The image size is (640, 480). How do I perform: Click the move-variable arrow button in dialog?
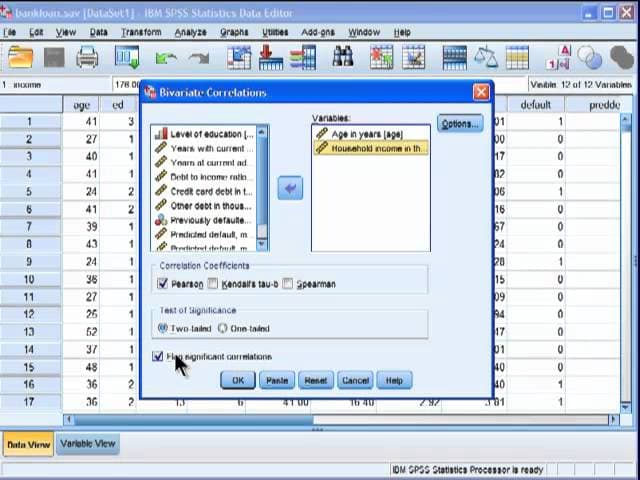[290, 188]
